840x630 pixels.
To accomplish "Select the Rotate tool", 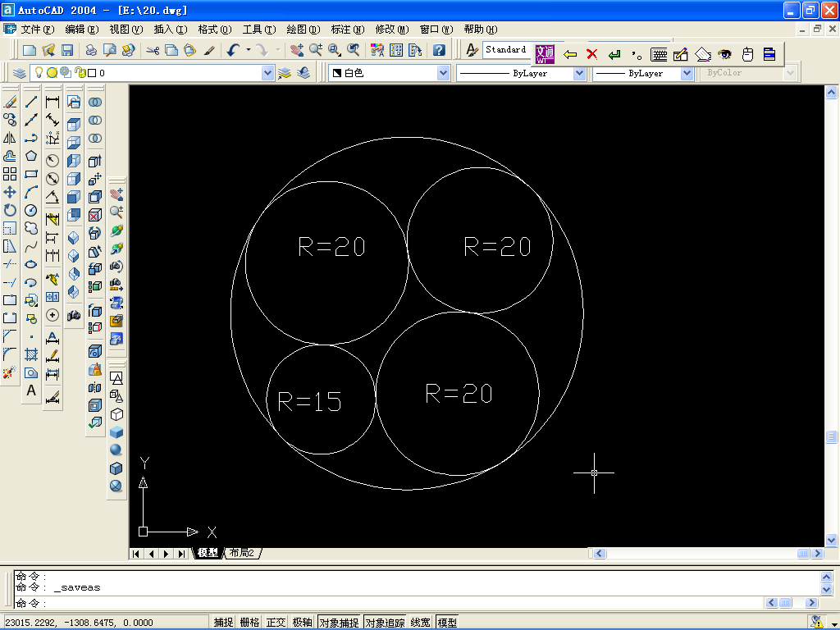I will 10,210.
